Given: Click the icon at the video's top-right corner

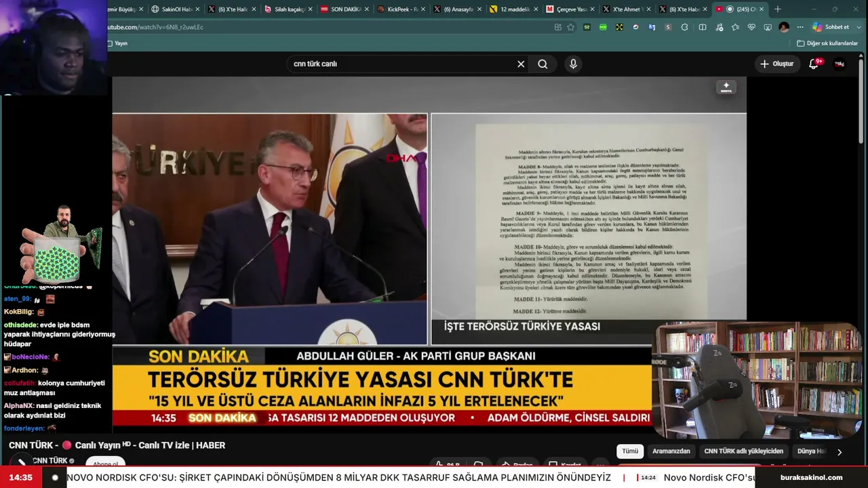Looking at the screenshot, I should (726, 87).
